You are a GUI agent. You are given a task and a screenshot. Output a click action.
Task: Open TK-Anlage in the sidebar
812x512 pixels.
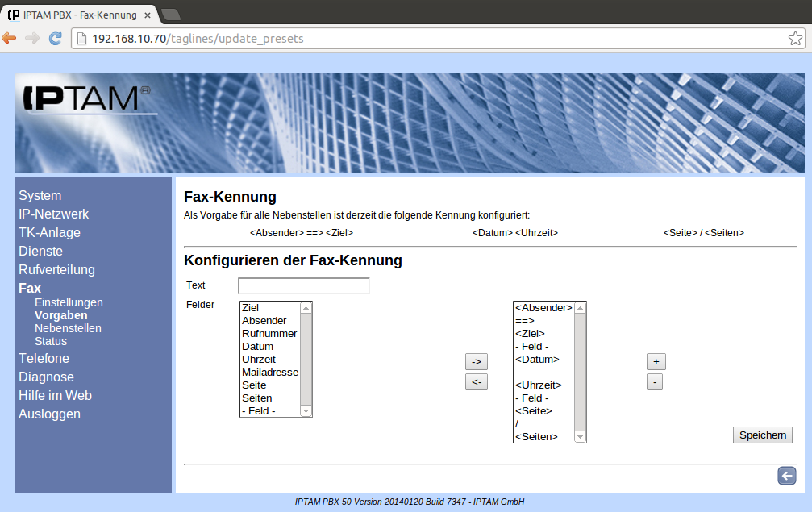click(x=49, y=233)
